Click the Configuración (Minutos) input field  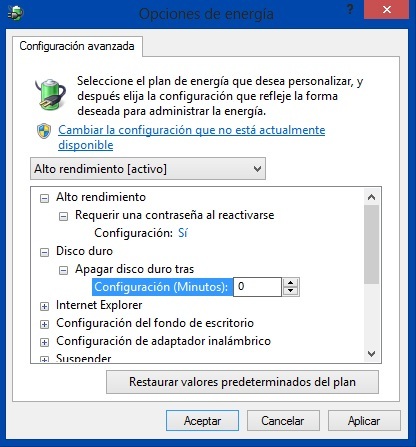[x=257, y=287]
